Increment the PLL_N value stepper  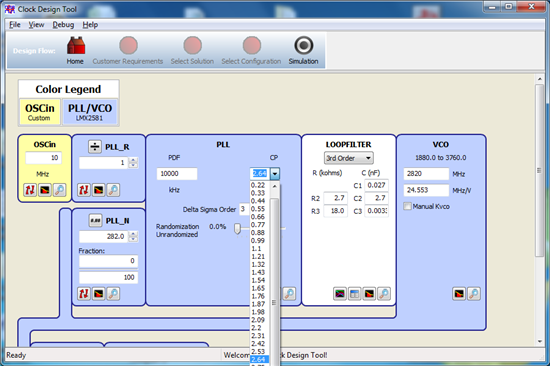133,234
